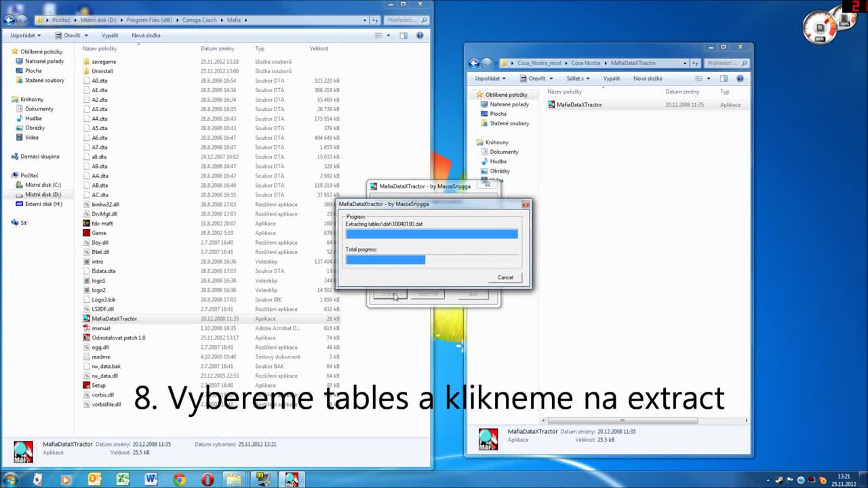This screenshot has width=868, height=488.
Task: Open the view options dropdown in the Mafia window
Action: [x=389, y=35]
